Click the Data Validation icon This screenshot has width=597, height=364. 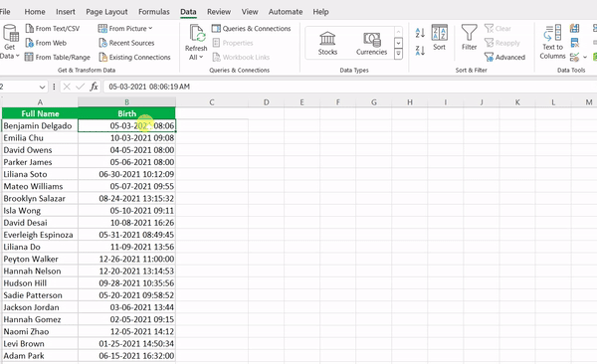pos(574,58)
